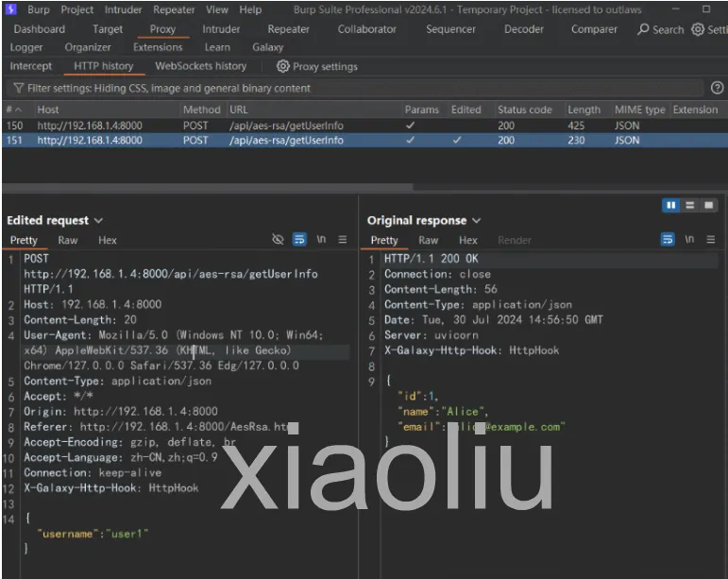The height and width of the screenshot is (579, 728).
Task: Open WebSockets history sub-tab
Action: [200, 66]
